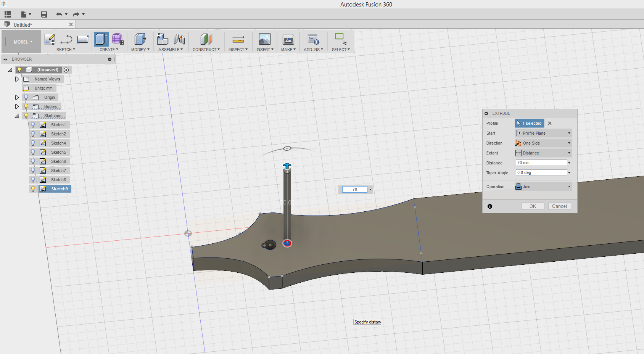The image size is (644, 354).
Task: Close the Untitled* document tab
Action: point(71,24)
